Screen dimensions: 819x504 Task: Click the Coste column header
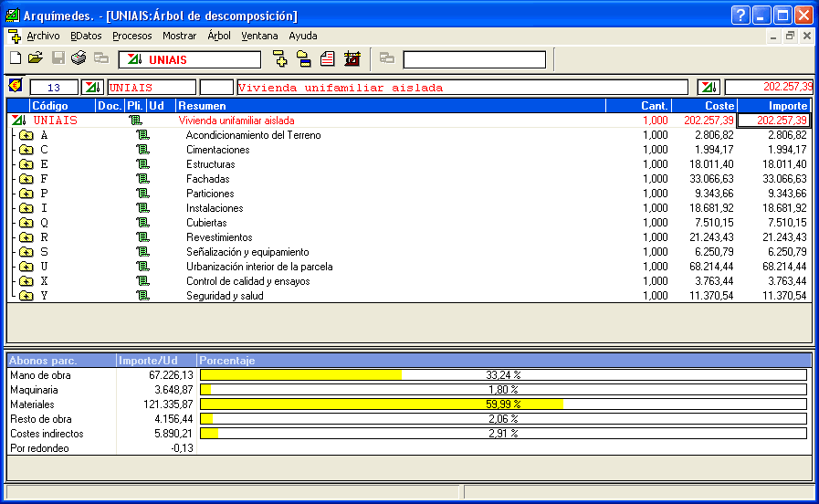click(705, 106)
